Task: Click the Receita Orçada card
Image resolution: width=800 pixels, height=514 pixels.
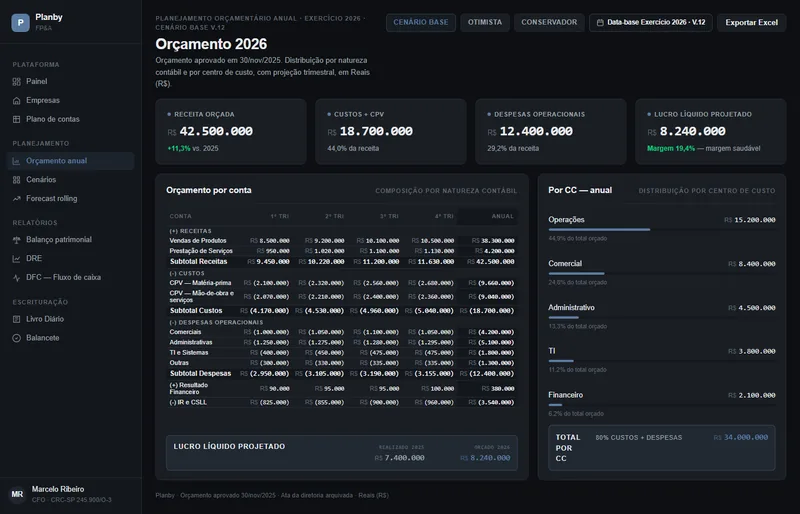Action: coord(231,132)
